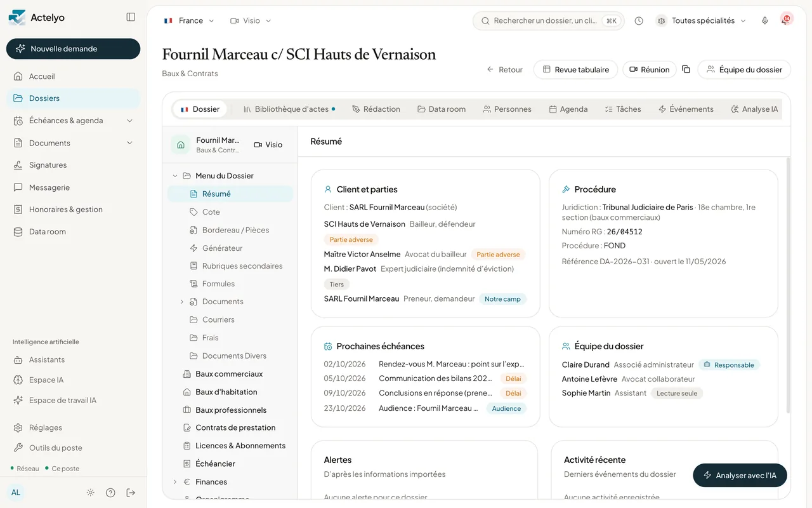
Task: Open the help question mark icon
Action: click(x=110, y=493)
